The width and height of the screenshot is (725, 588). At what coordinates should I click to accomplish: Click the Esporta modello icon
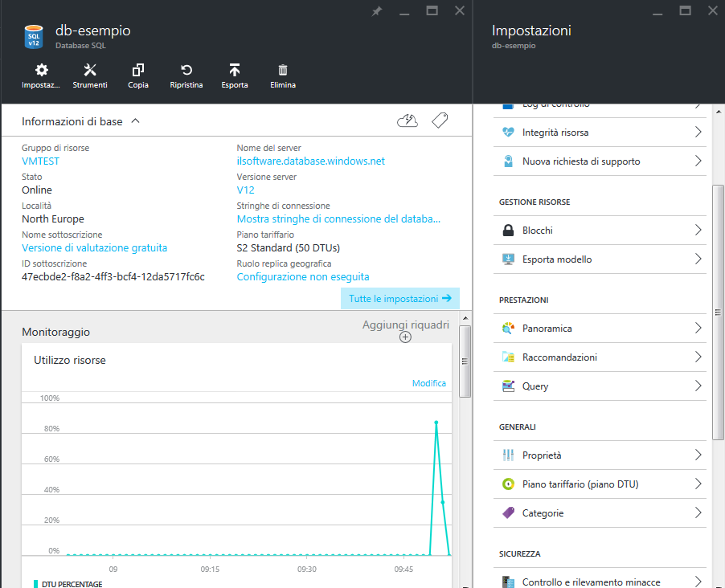(x=508, y=259)
